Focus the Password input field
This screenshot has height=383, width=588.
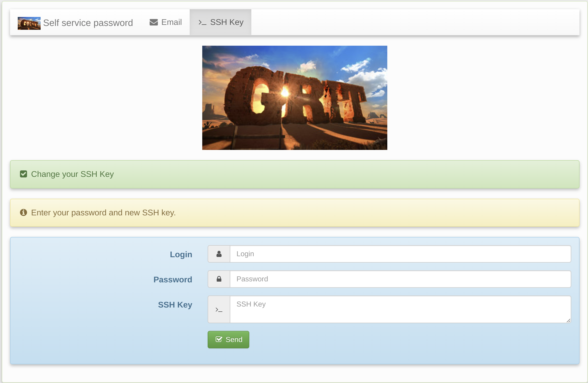coord(400,279)
